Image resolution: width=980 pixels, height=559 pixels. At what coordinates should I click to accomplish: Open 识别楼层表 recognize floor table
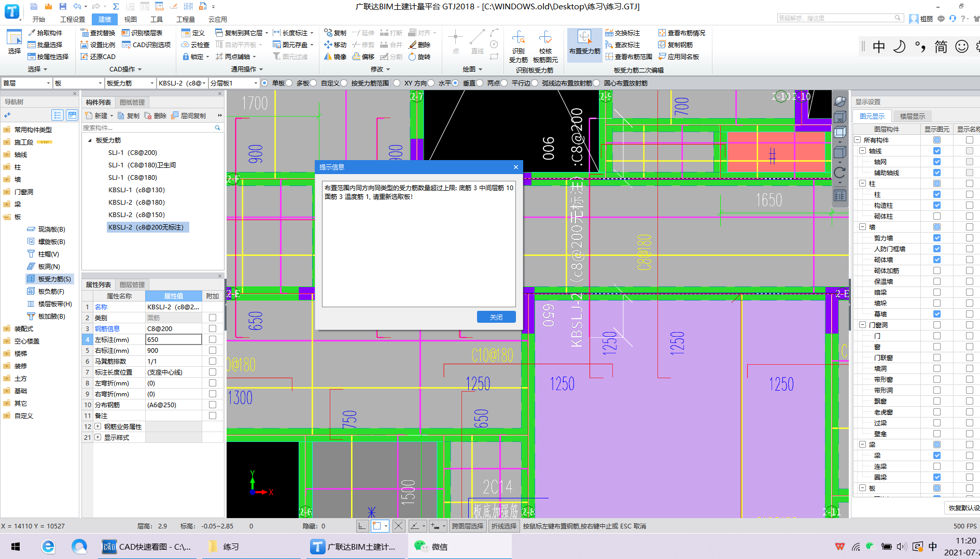coord(142,33)
